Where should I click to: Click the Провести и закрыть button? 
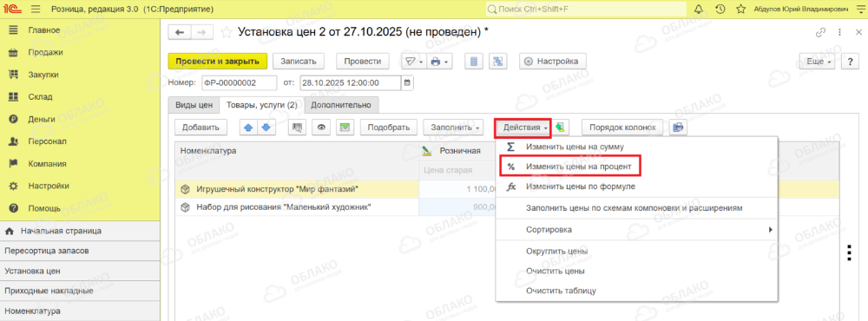coord(218,62)
